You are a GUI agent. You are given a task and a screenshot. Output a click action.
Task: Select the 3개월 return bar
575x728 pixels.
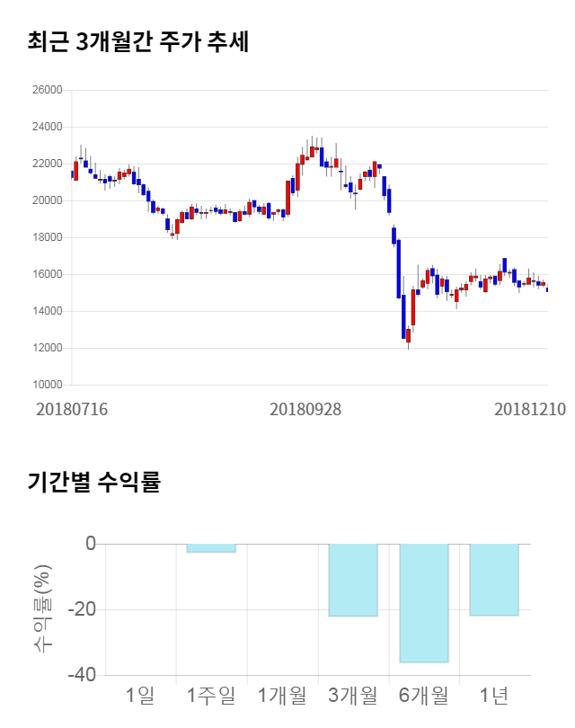pyautogui.click(x=352, y=580)
